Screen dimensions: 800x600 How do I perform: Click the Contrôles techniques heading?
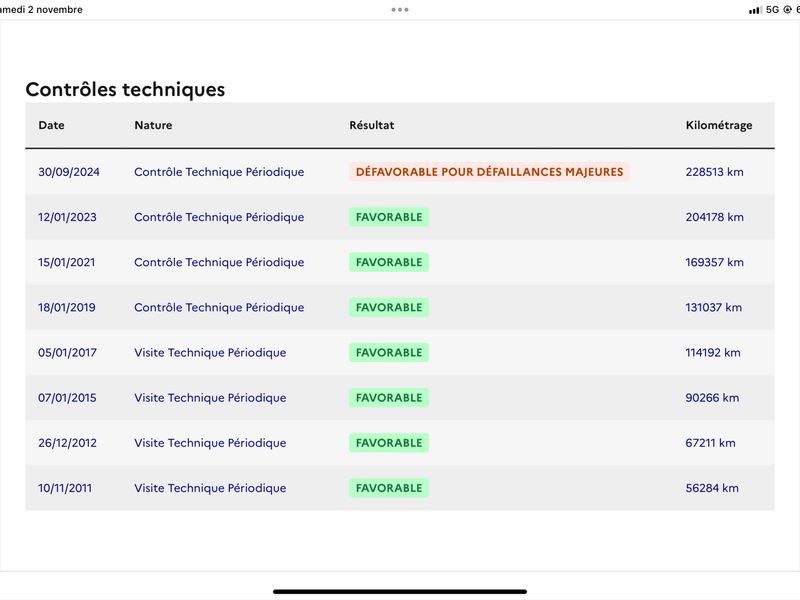pos(125,89)
